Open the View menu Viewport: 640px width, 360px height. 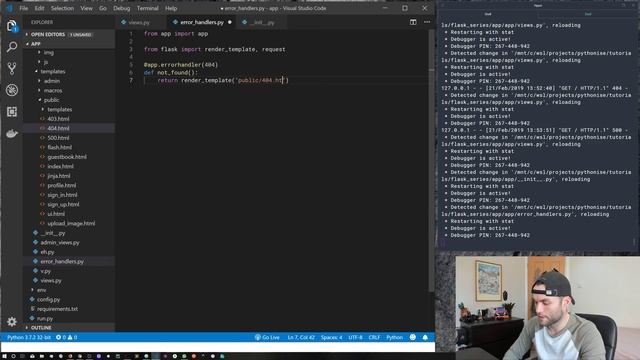(86, 8)
